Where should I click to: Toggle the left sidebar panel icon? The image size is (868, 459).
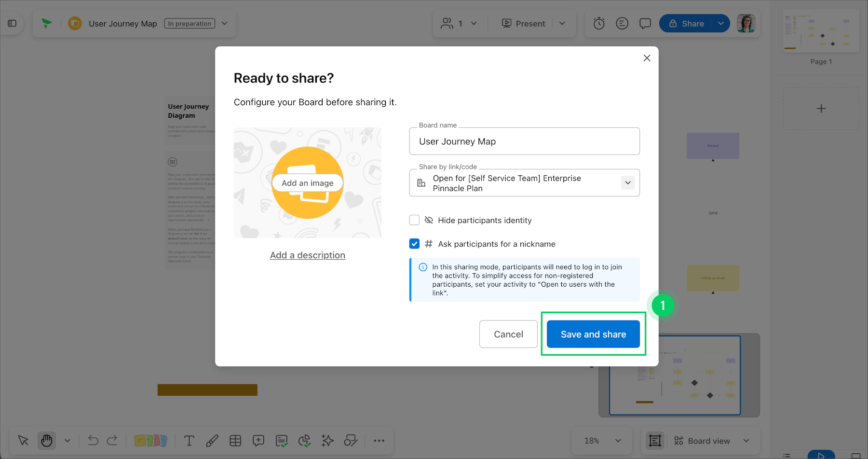(x=12, y=23)
